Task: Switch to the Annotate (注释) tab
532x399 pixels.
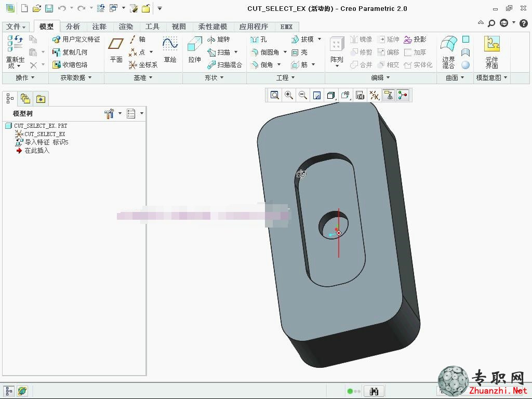Action: point(99,26)
